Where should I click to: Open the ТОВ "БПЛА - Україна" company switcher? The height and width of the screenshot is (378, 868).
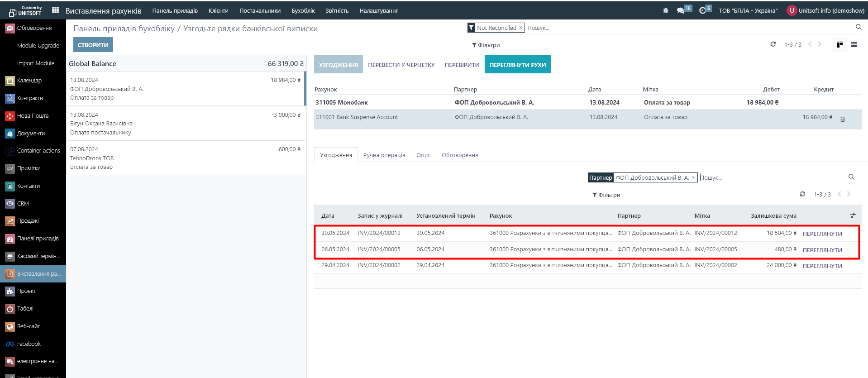(x=748, y=10)
